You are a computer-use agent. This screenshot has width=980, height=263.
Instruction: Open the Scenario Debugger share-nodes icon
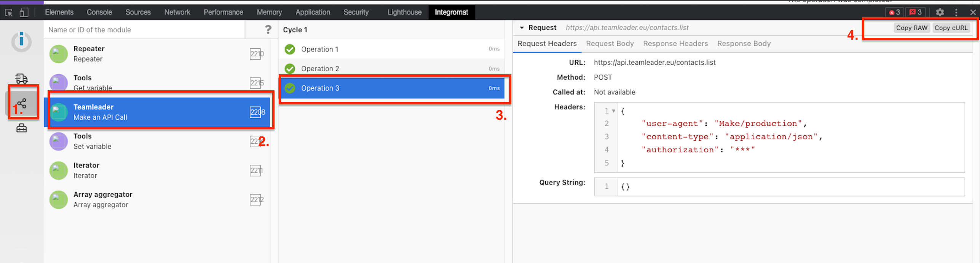22,103
